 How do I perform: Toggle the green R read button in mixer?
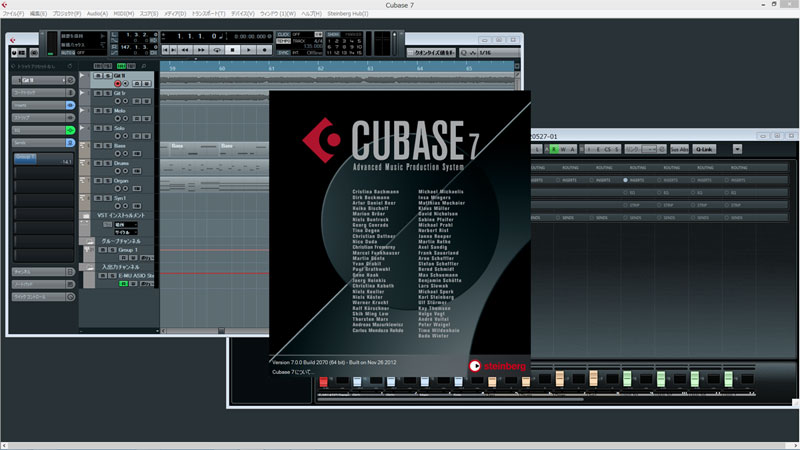pos(554,149)
